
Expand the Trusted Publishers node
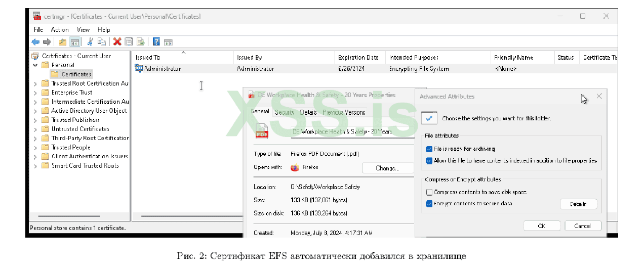point(35,120)
